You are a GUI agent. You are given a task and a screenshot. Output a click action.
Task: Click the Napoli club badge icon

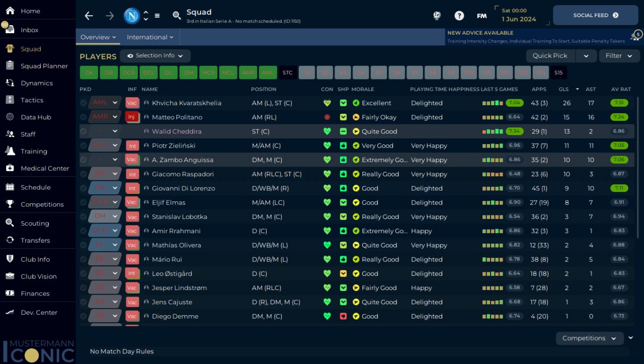pyautogui.click(x=132, y=16)
